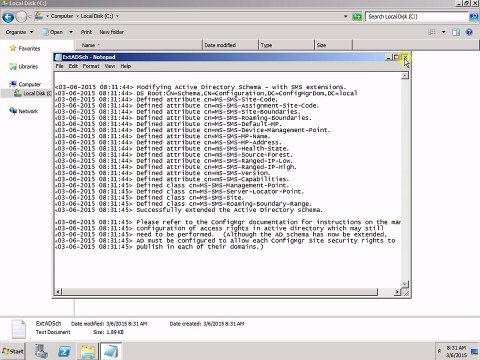The height and width of the screenshot is (360, 480).
Task: Click the ExtADSch file icon in details pane
Action: (x=18, y=328)
